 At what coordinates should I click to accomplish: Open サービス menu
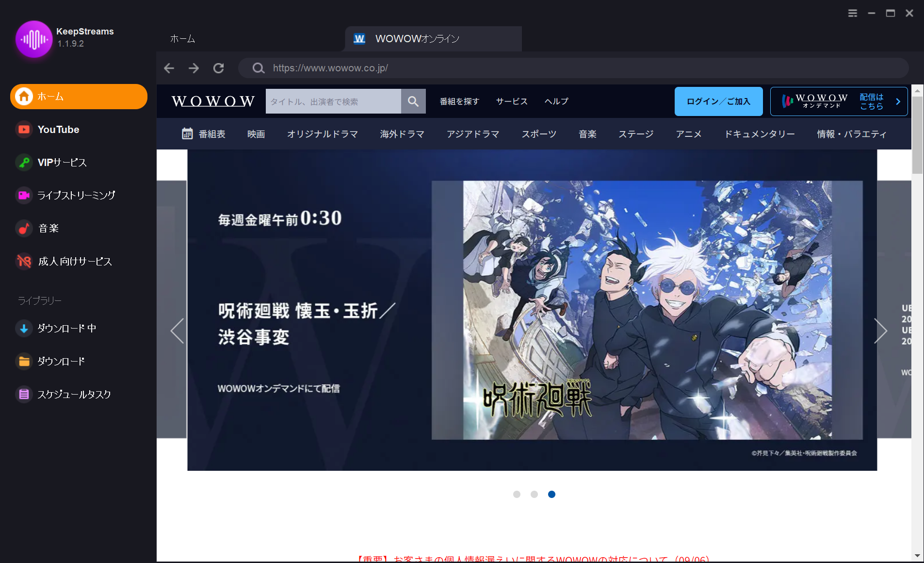(x=512, y=101)
